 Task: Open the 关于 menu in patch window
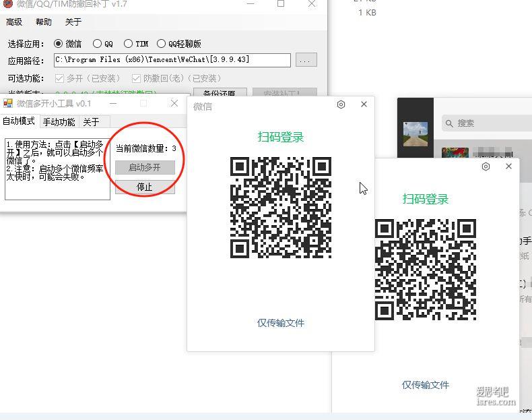[x=73, y=22]
